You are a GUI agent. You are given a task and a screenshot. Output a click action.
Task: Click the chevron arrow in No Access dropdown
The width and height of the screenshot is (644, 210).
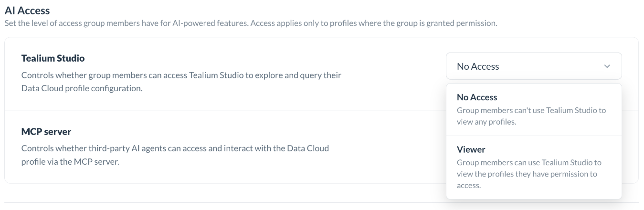point(607,66)
